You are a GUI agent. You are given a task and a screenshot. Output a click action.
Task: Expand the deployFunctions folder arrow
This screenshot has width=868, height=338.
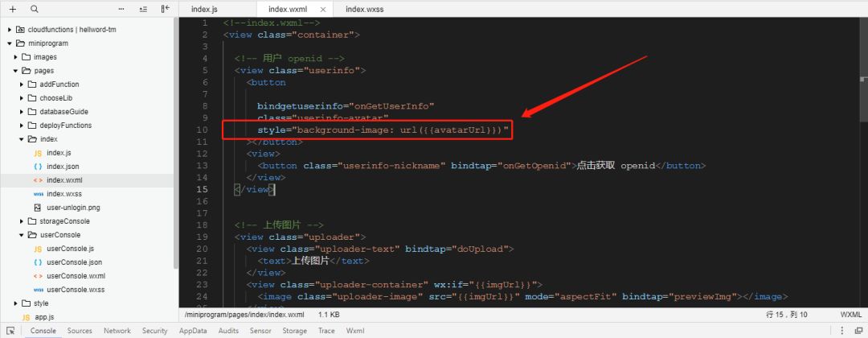pos(22,126)
